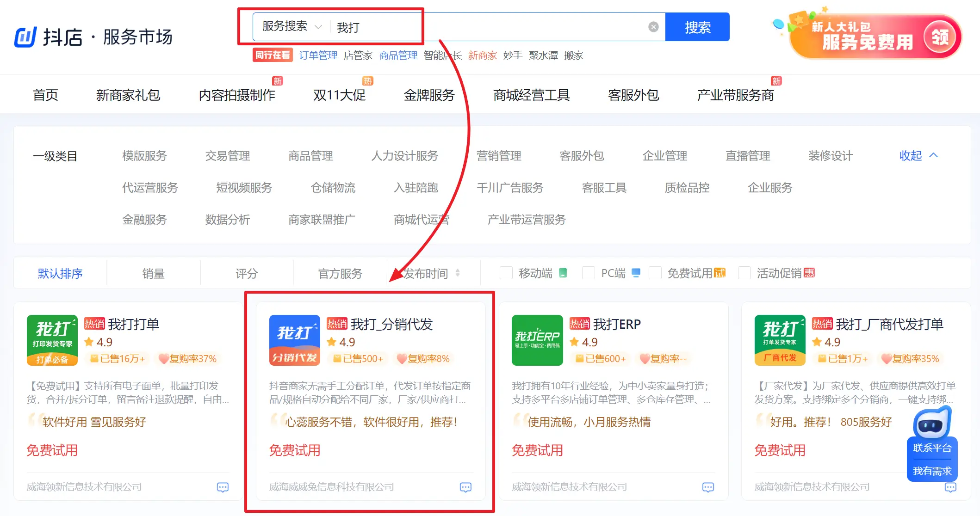
Task: Click chat icon on 我打_分销代发 card
Action: [x=465, y=487]
